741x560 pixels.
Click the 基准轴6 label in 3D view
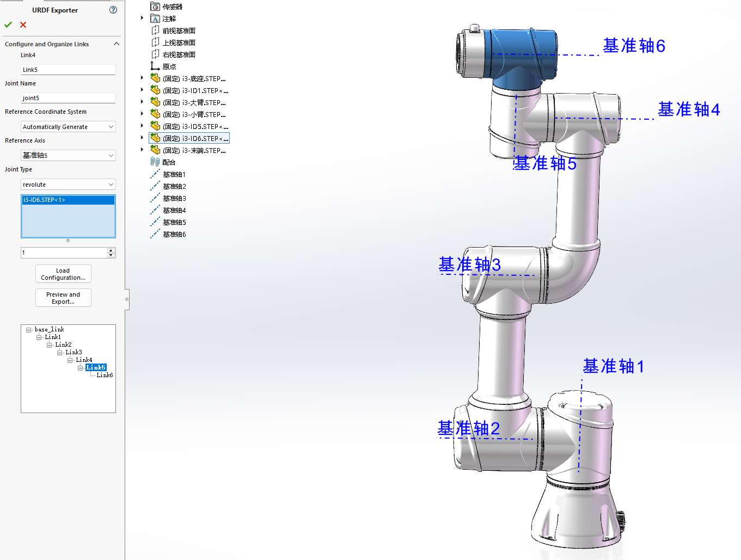pyautogui.click(x=634, y=46)
